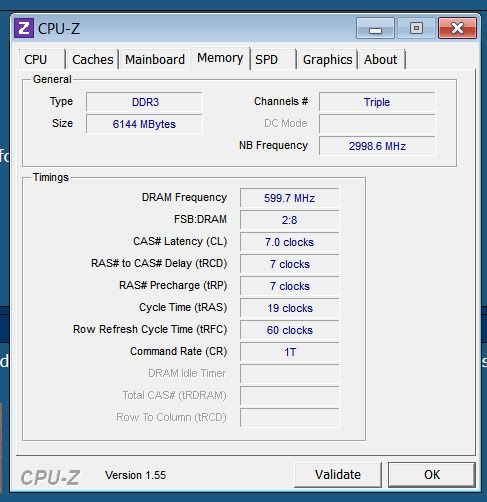This screenshot has width=487, height=502.
Task: Click the Triple channels field
Action: coord(377,102)
